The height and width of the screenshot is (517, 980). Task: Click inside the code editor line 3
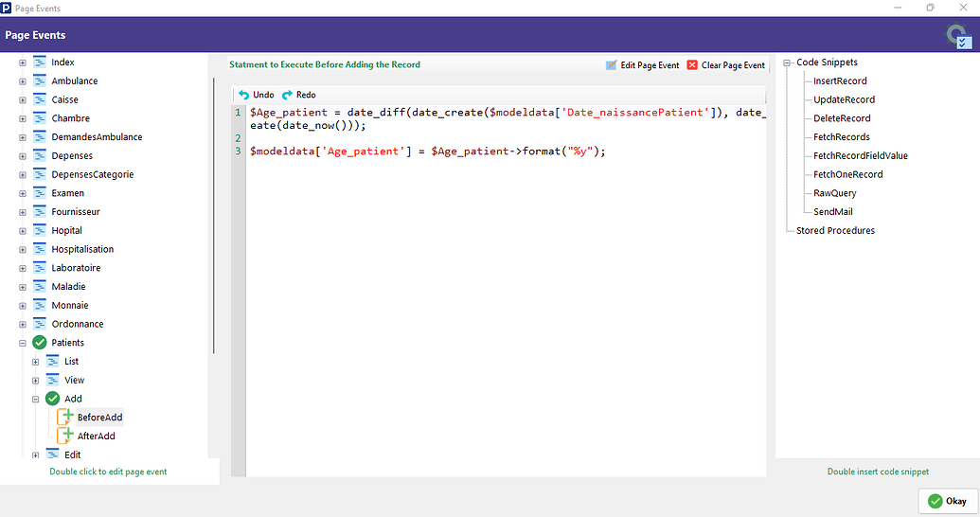426,152
